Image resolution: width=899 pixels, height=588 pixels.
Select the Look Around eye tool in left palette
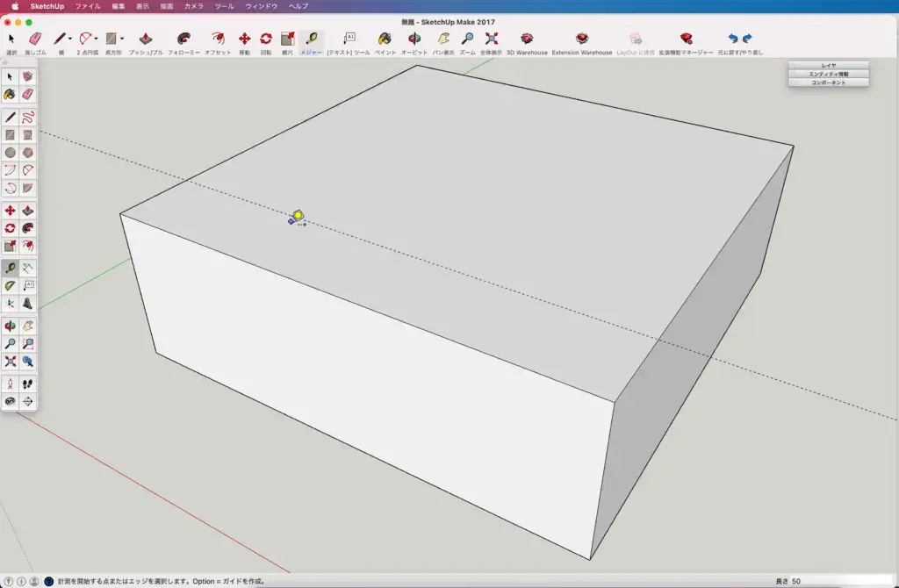pyautogui.click(x=10, y=401)
